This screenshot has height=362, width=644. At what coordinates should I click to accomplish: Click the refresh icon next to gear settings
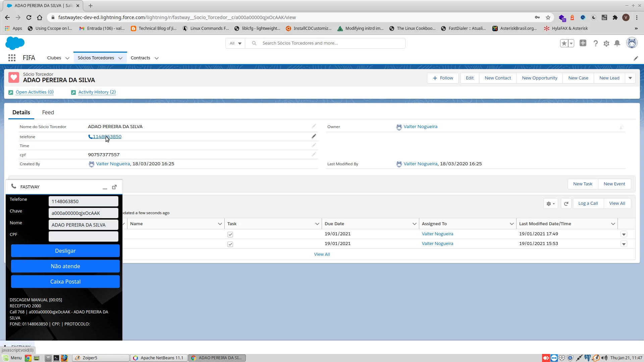(567, 203)
